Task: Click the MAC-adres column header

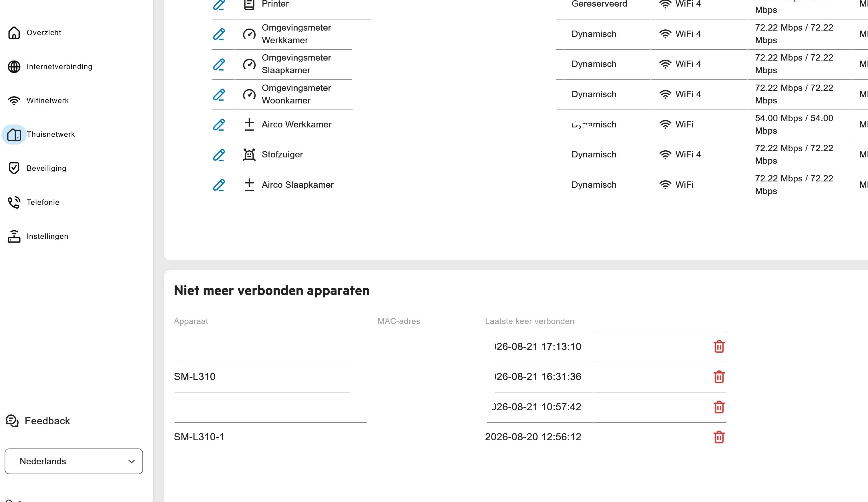Action: pyautogui.click(x=399, y=321)
